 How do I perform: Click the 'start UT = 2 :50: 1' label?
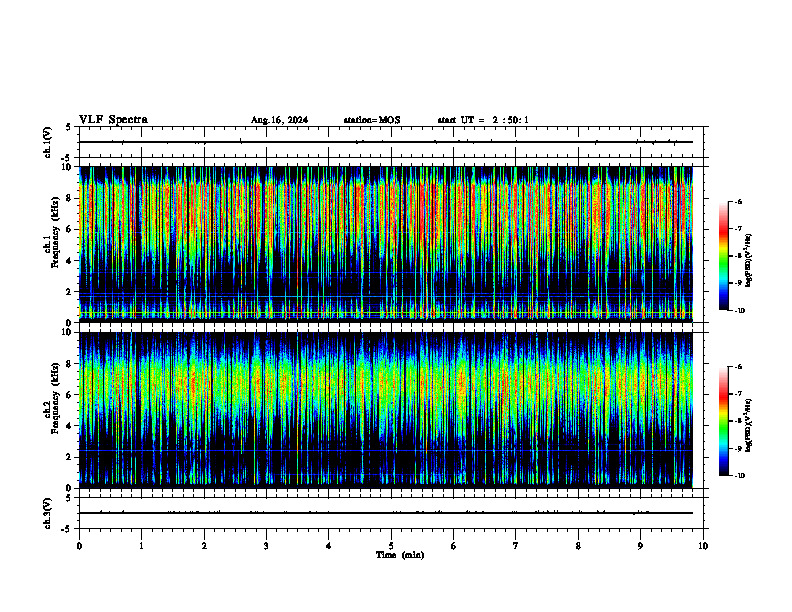[x=483, y=120]
